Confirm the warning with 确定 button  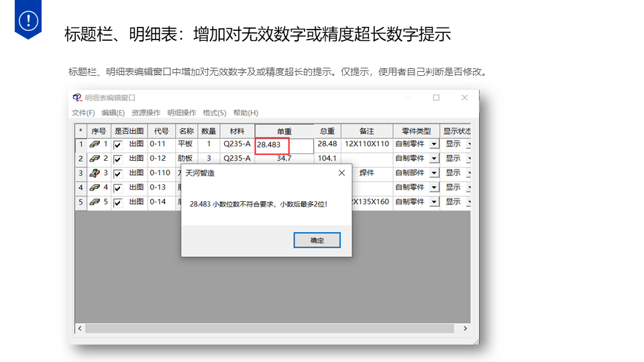click(317, 240)
